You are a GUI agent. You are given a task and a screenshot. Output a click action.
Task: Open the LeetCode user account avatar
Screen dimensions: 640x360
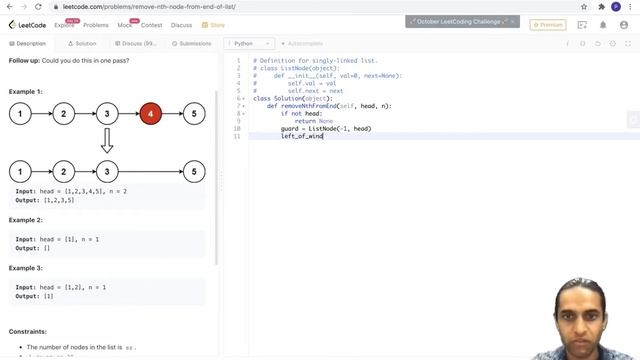(624, 25)
